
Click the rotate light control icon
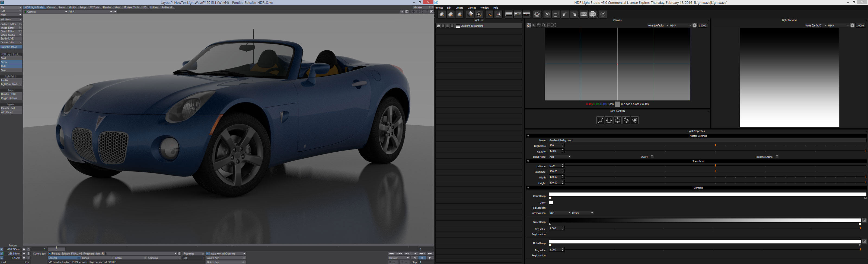[x=626, y=120]
